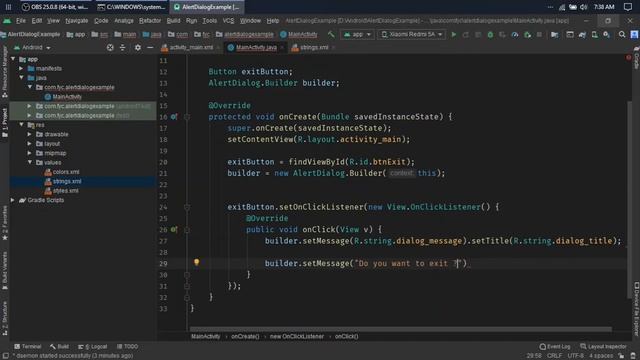
Task: Open the Gradle sync elephant icon
Action: tap(582, 35)
